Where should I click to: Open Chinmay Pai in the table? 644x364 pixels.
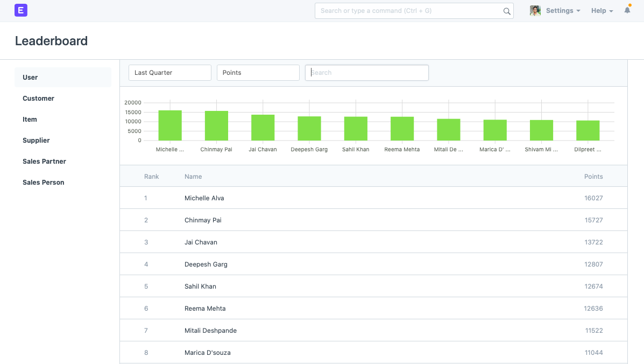[x=203, y=220]
